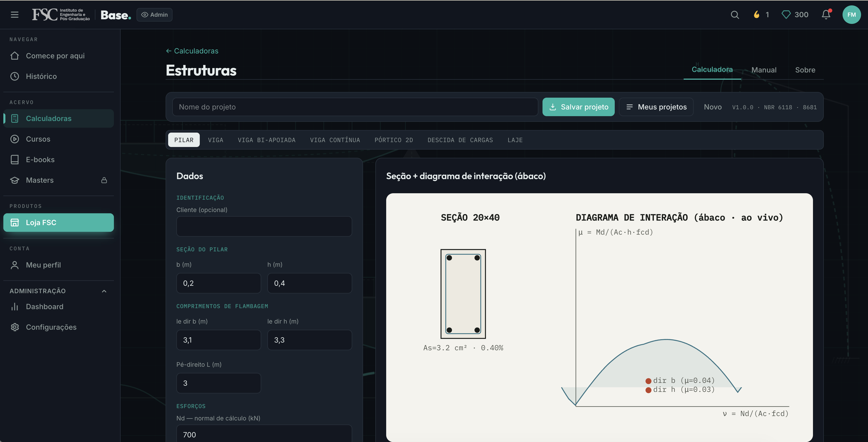Open the flame streak counter
The image size is (868, 442).
click(x=761, y=14)
